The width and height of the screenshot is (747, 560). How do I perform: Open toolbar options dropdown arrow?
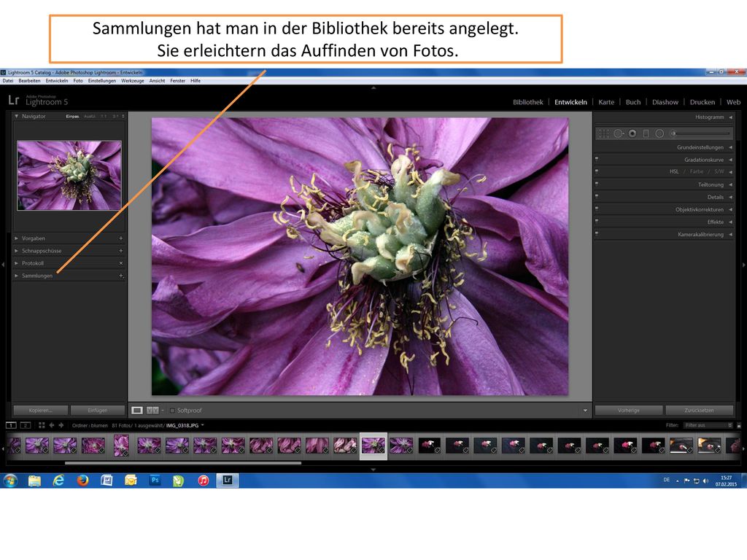coord(585,411)
